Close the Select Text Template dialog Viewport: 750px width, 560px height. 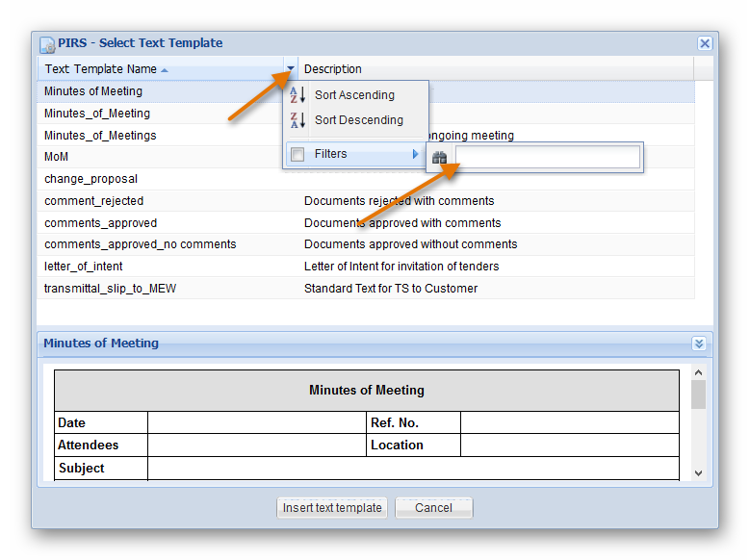[x=705, y=43]
